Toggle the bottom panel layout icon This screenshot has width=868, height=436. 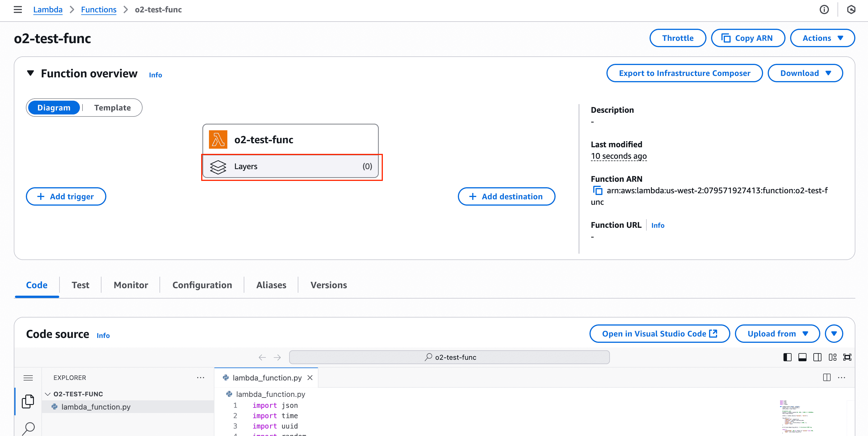point(802,357)
